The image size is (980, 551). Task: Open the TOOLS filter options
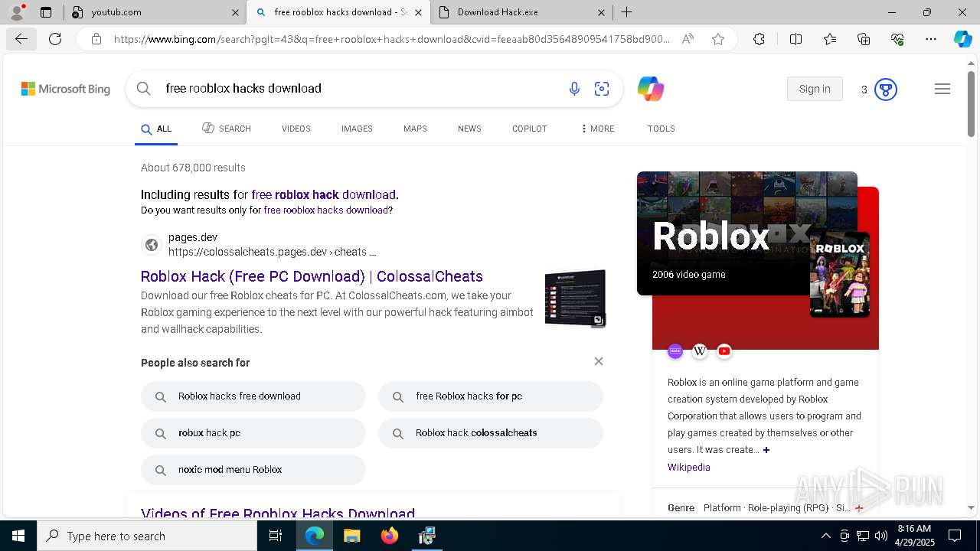pos(661,129)
